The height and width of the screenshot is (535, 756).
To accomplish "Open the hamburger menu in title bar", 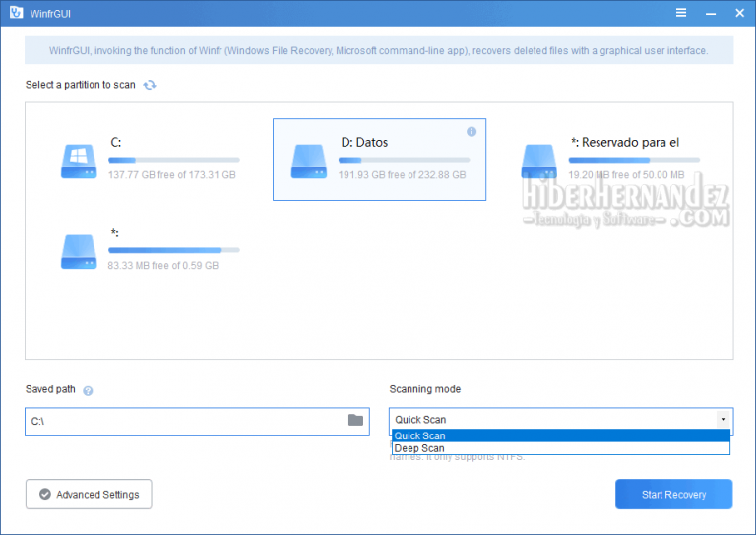I will pyautogui.click(x=681, y=13).
